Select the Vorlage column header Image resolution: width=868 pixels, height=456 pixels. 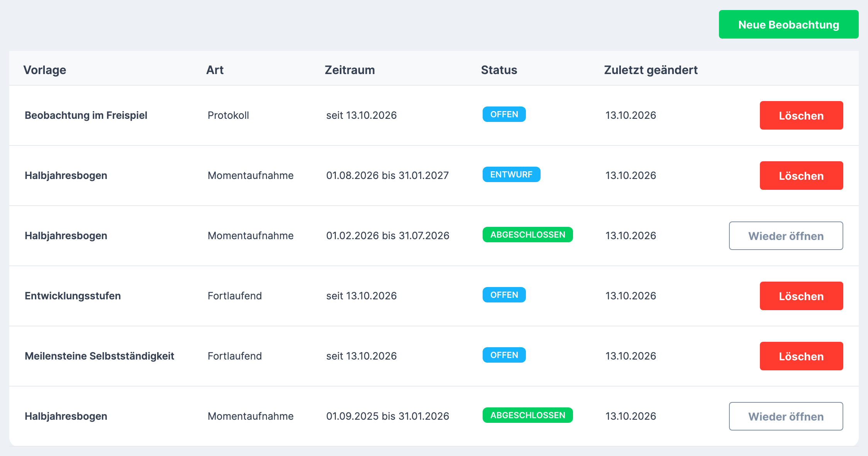[45, 70]
